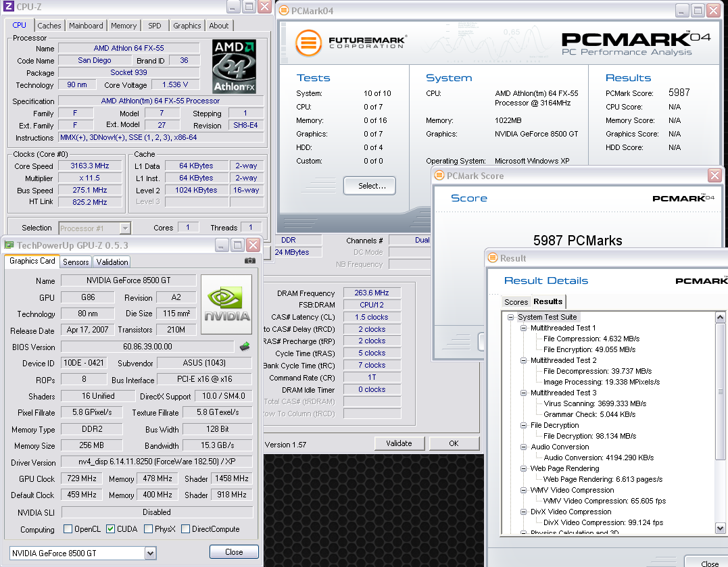This screenshot has height=567, width=728.
Task: Minimize the GPU-Z window
Action: pos(222,245)
